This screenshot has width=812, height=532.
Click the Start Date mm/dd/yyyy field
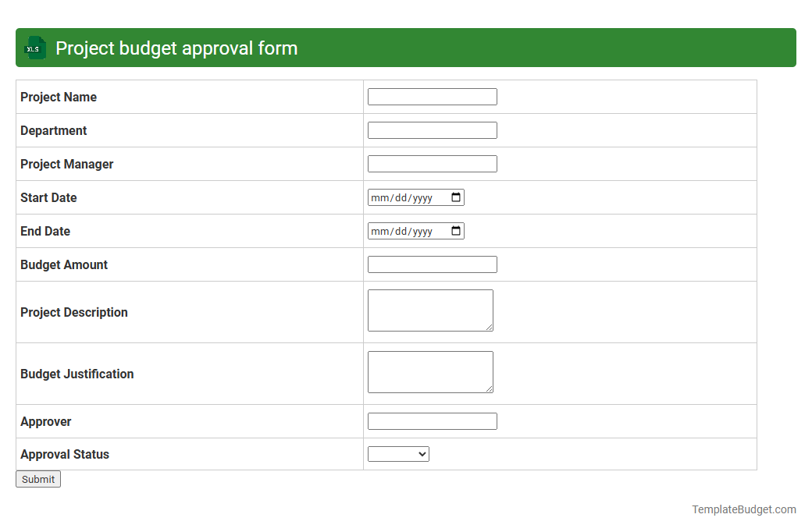[x=406, y=197]
